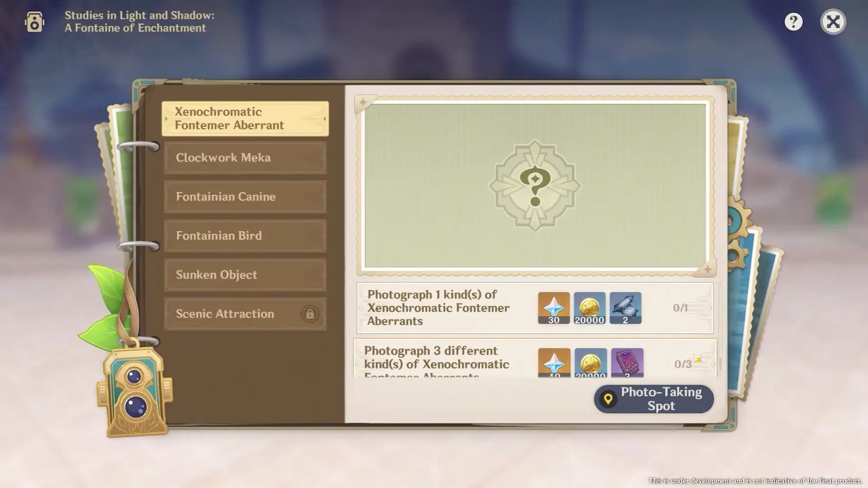Viewport: 868px width, 488px height.
Task: Select the Xenochromatic Fontemer Aberrant tab
Action: [245, 119]
